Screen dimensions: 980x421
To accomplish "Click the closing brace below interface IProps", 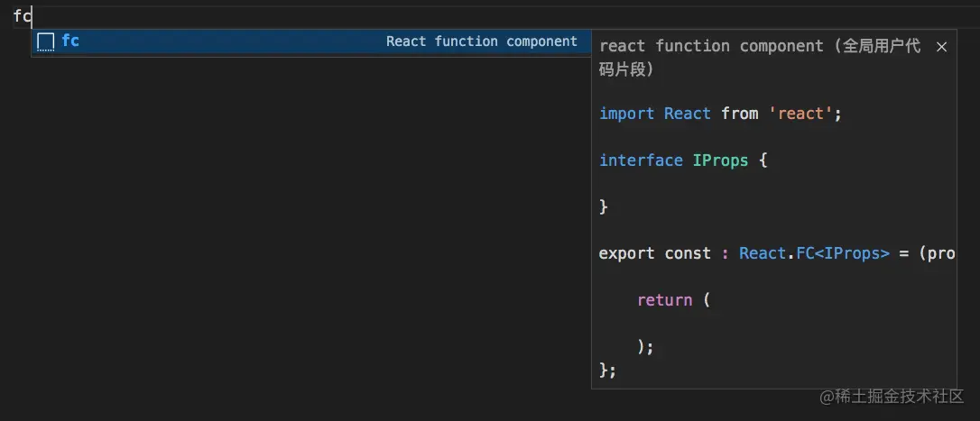I will click(x=604, y=207).
